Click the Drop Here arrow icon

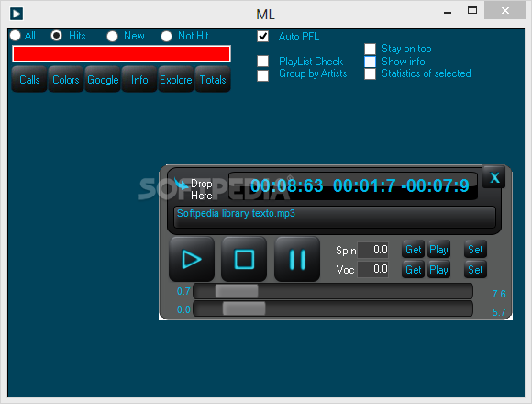tap(182, 185)
